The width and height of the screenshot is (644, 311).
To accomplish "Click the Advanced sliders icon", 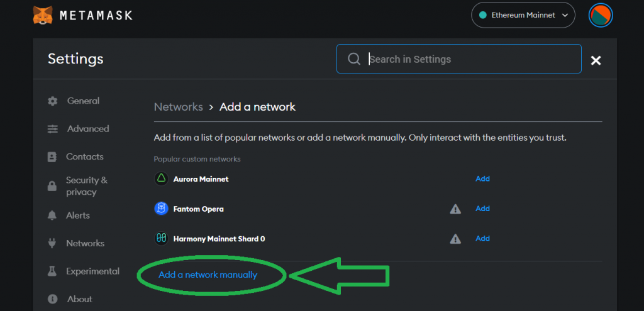I will pos(53,129).
